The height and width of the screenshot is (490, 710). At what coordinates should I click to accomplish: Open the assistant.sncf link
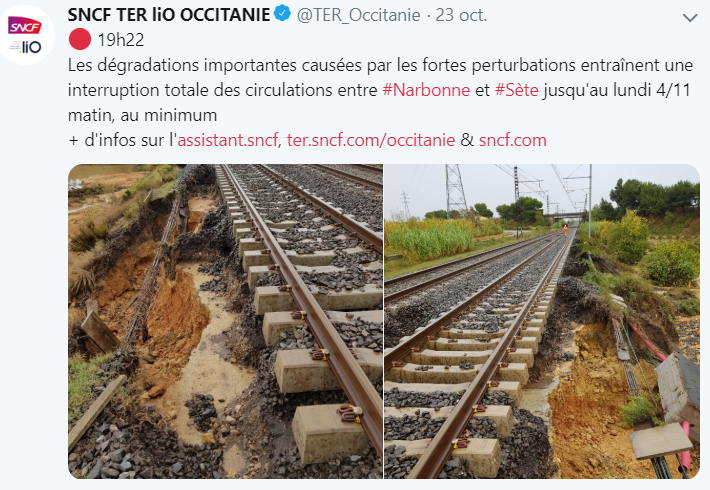[x=227, y=140]
